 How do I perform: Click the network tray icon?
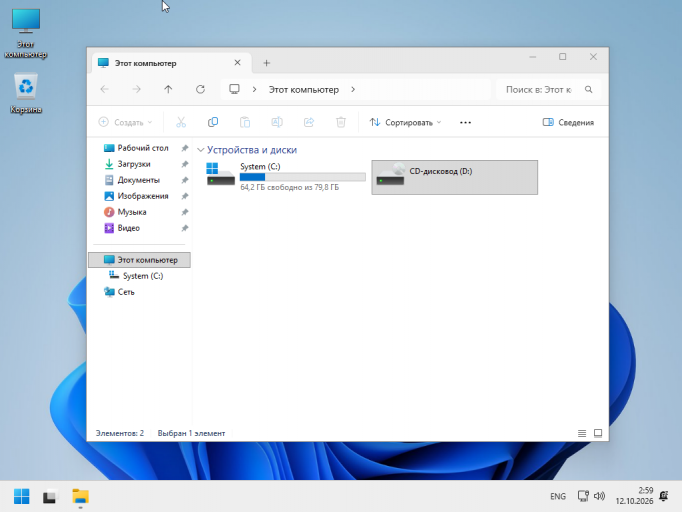[583, 496]
